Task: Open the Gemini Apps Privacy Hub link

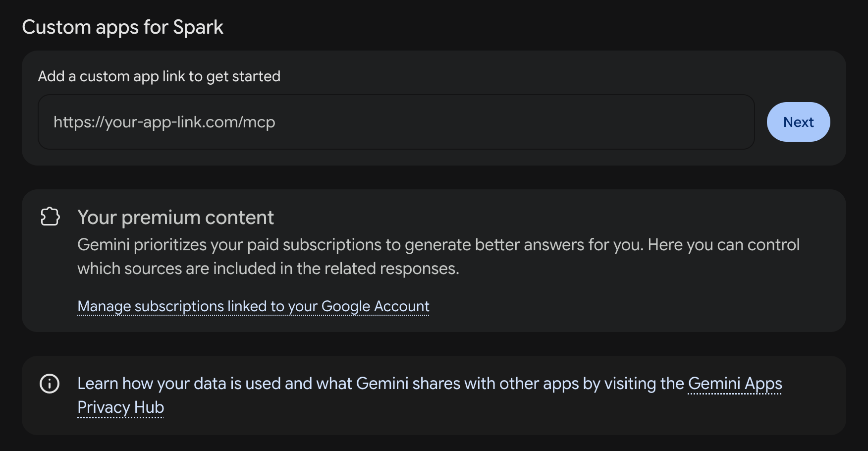Action: click(x=735, y=384)
